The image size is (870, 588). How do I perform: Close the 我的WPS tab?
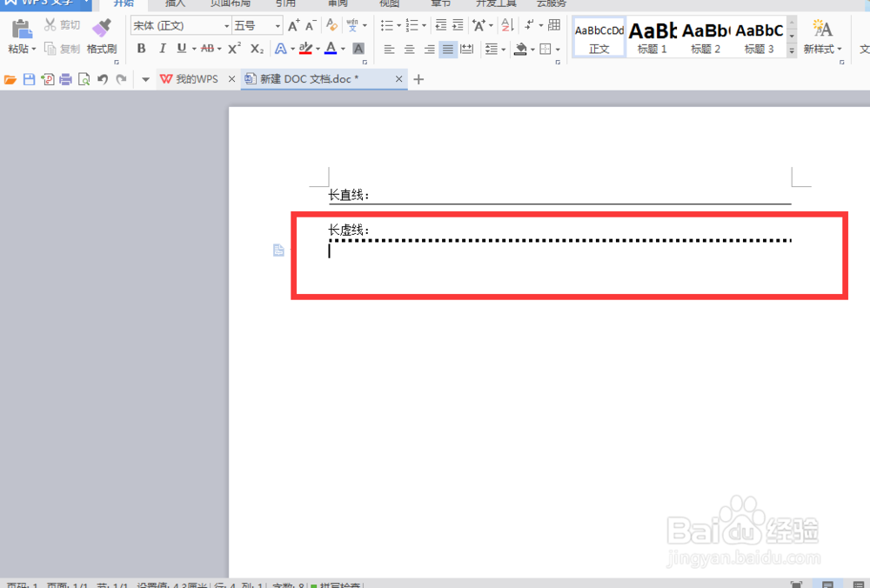pyautogui.click(x=232, y=79)
